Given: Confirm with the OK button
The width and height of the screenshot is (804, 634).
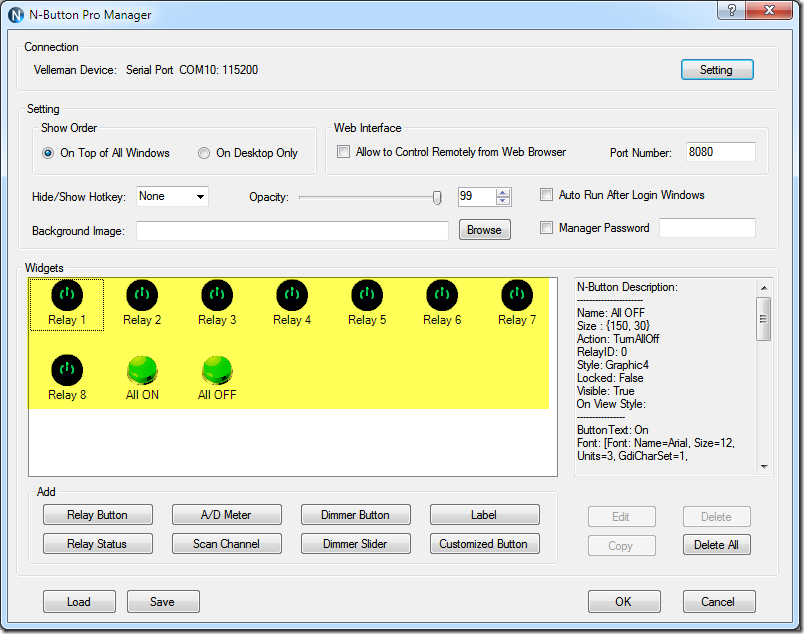Looking at the screenshot, I should pos(624,602).
